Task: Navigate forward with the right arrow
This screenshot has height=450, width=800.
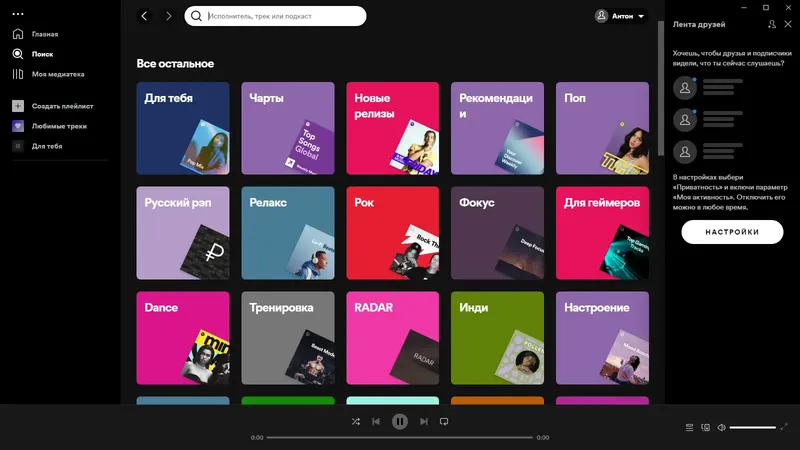Action: tap(168, 16)
